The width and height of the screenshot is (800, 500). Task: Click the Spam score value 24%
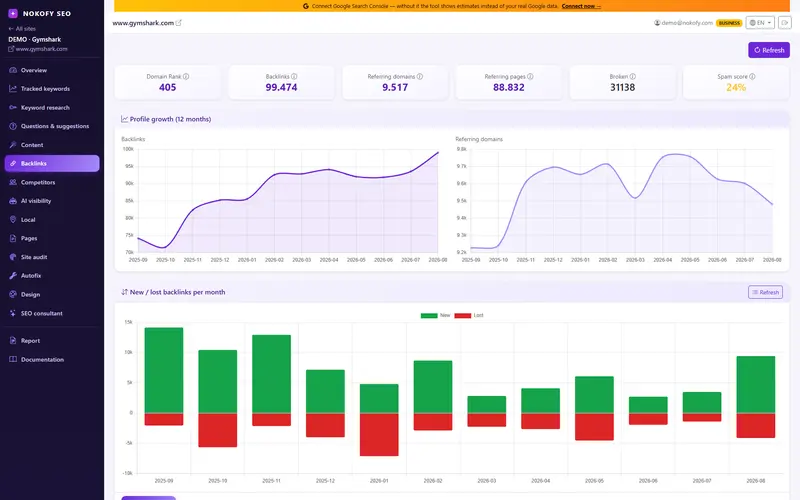click(736, 87)
